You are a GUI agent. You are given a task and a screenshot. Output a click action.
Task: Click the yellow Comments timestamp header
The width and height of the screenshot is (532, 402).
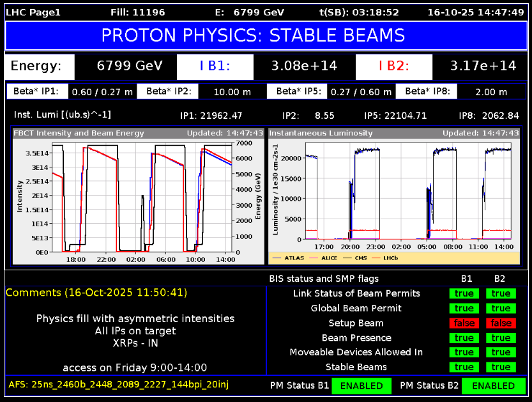pyautogui.click(x=96, y=293)
